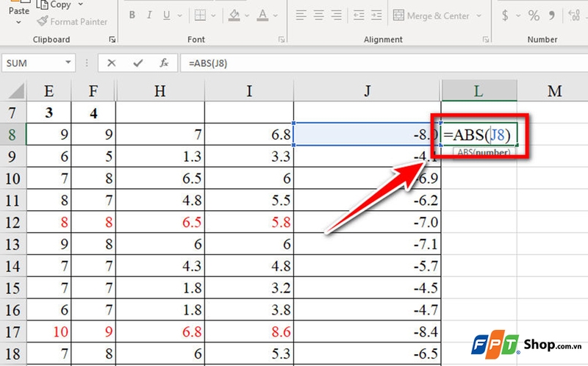Open fill color dropdown arrow
Screen dimensions: 588x366
click(247, 15)
